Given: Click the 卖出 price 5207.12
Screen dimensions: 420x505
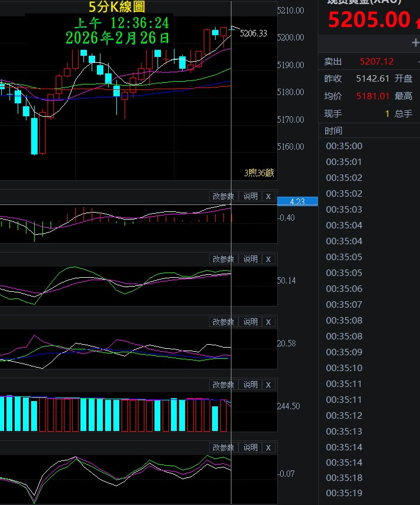Looking at the screenshot, I should click(x=377, y=62).
